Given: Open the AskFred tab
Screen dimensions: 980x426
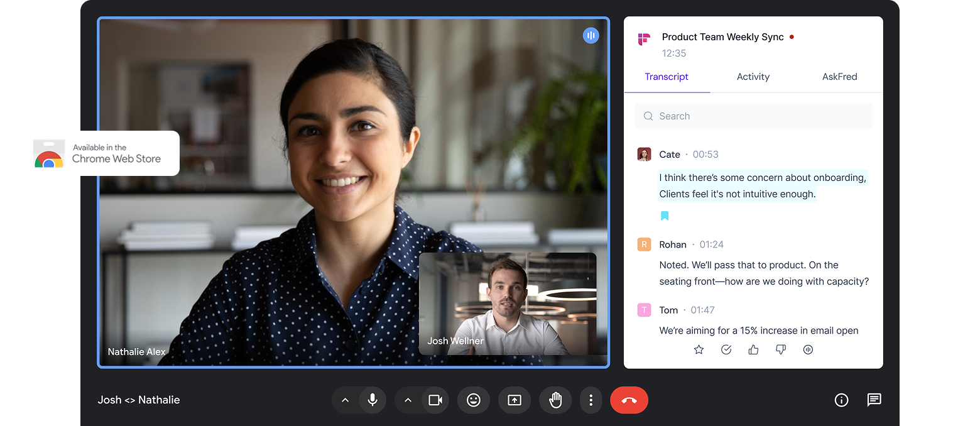Looking at the screenshot, I should 839,77.
